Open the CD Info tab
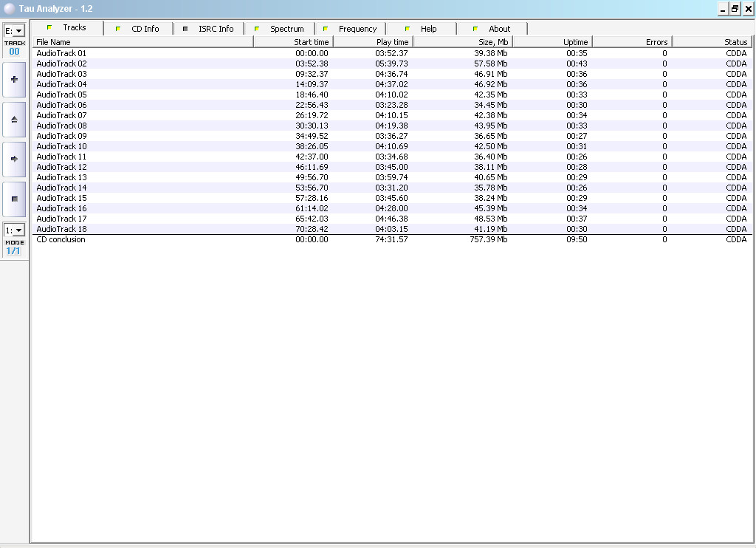This screenshot has height=548, width=756. coord(138,29)
